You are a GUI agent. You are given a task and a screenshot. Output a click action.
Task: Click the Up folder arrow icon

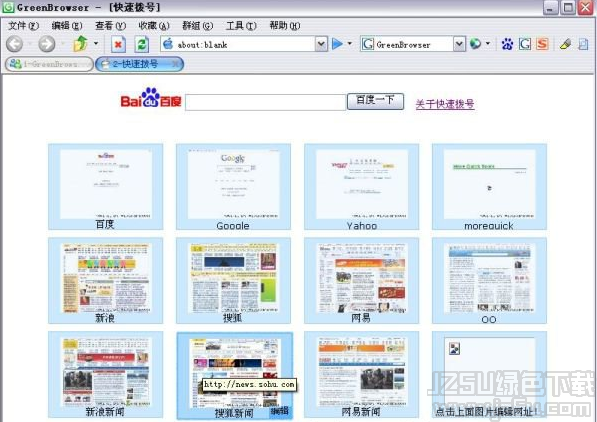click(x=80, y=44)
